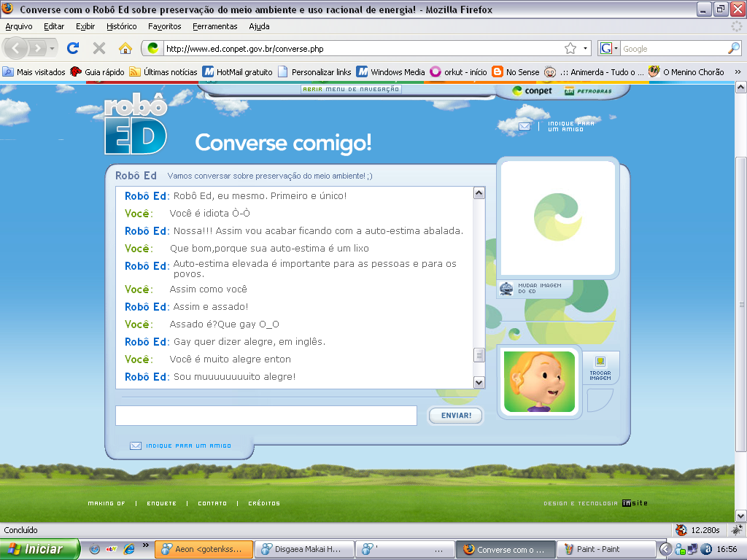
Task: Open the 'No Sense' Blogger bookmark
Action: [516, 72]
